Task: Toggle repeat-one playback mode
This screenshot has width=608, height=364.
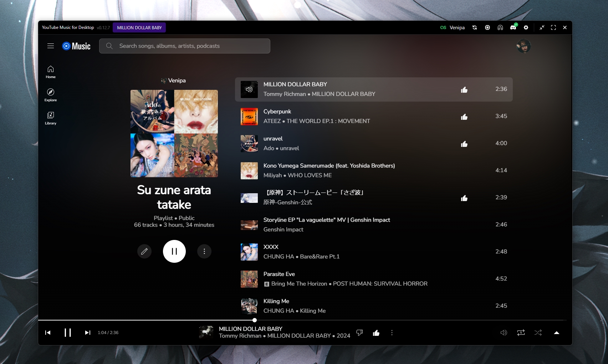Action: click(521, 333)
